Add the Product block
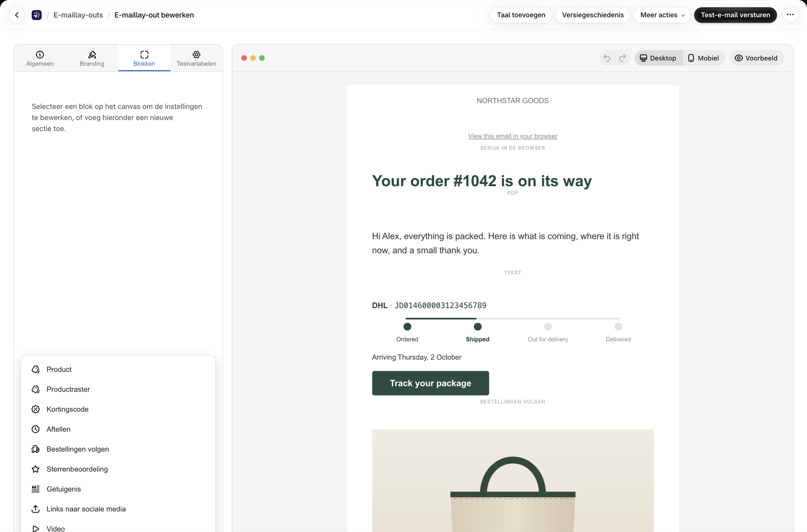 click(x=118, y=369)
